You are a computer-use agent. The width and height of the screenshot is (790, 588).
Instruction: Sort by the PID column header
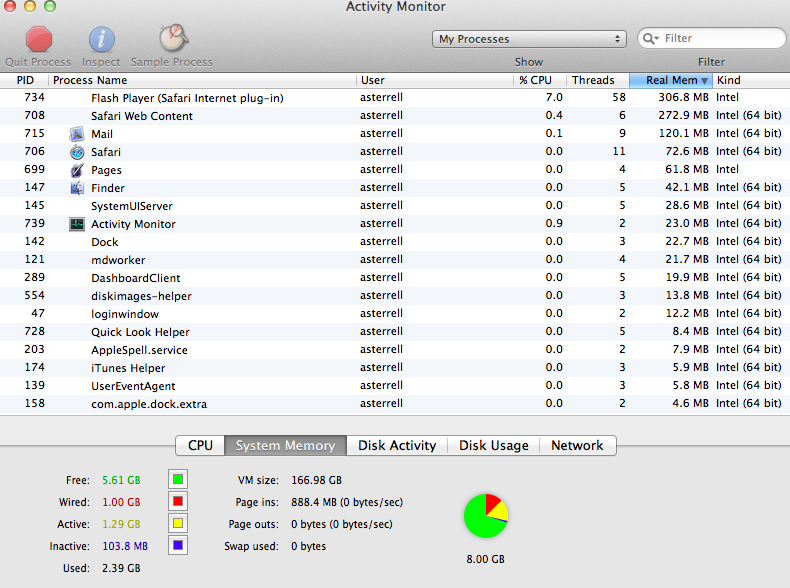pos(24,80)
